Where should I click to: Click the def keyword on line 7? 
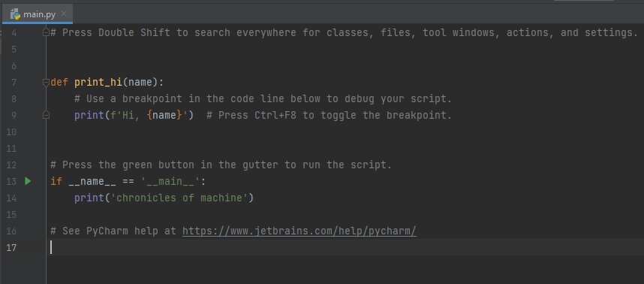[x=59, y=82]
